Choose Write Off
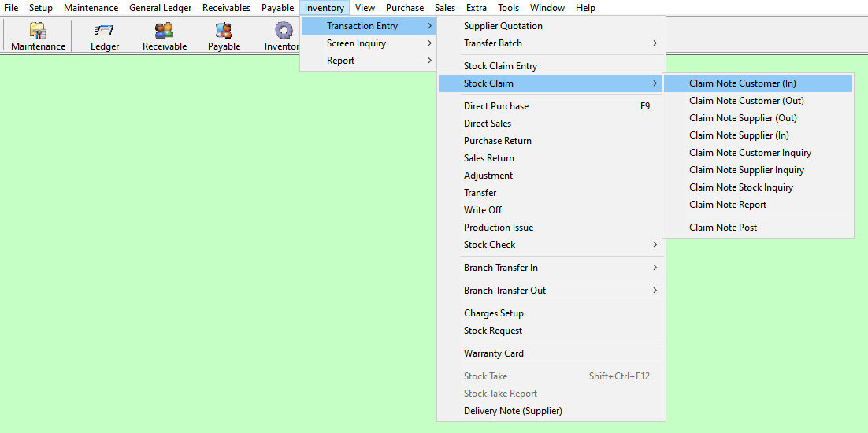868x433 pixels. tap(551, 210)
